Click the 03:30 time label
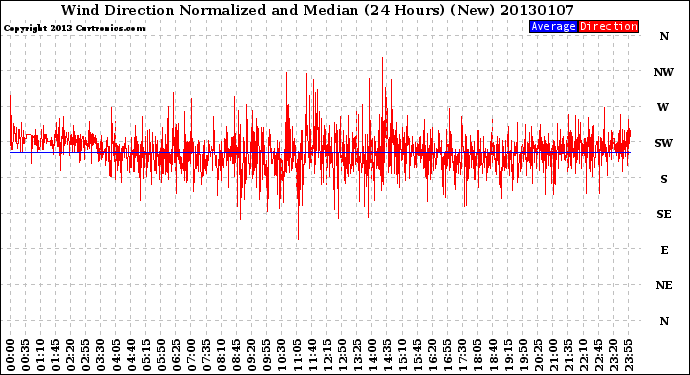Screen dimensions: 690x375 point(101,355)
